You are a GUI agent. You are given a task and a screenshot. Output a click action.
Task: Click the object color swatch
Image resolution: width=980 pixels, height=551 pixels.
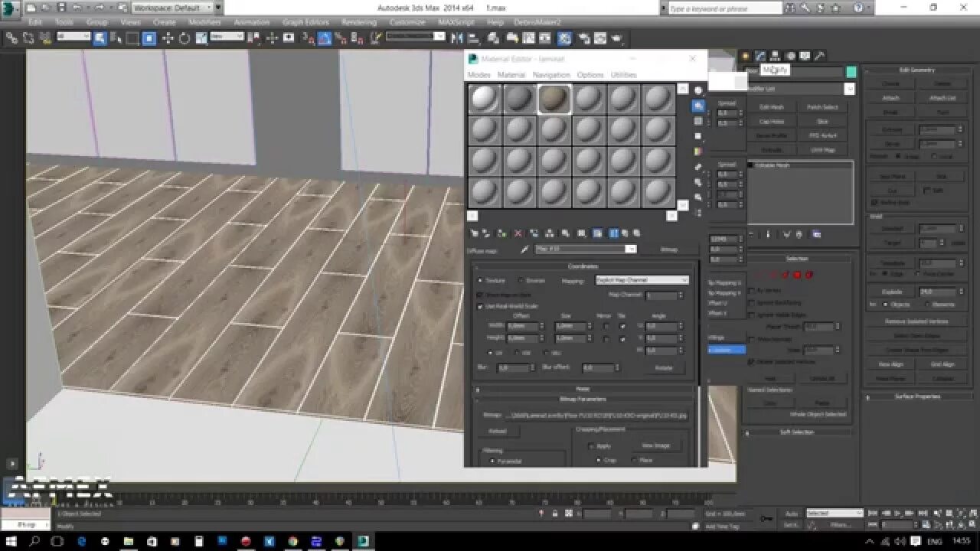851,72
